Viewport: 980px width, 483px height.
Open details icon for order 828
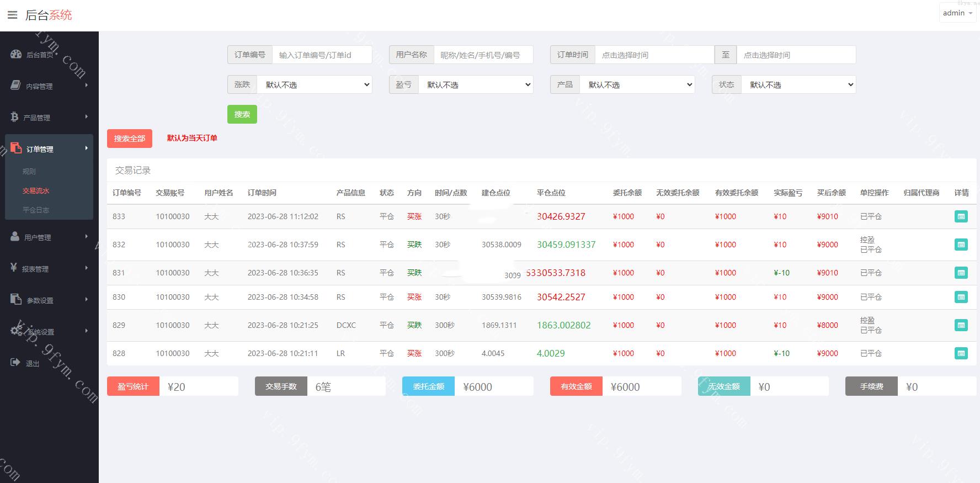point(961,354)
